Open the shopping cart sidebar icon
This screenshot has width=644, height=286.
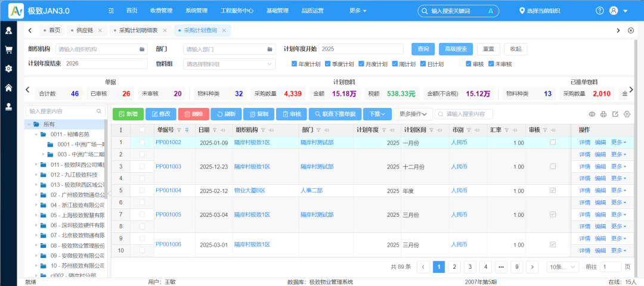(x=8, y=49)
